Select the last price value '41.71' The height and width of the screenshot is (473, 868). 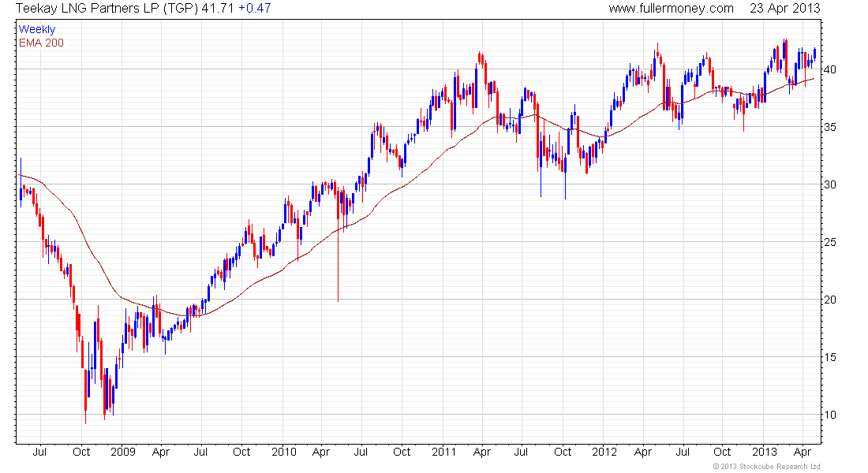click(x=218, y=9)
